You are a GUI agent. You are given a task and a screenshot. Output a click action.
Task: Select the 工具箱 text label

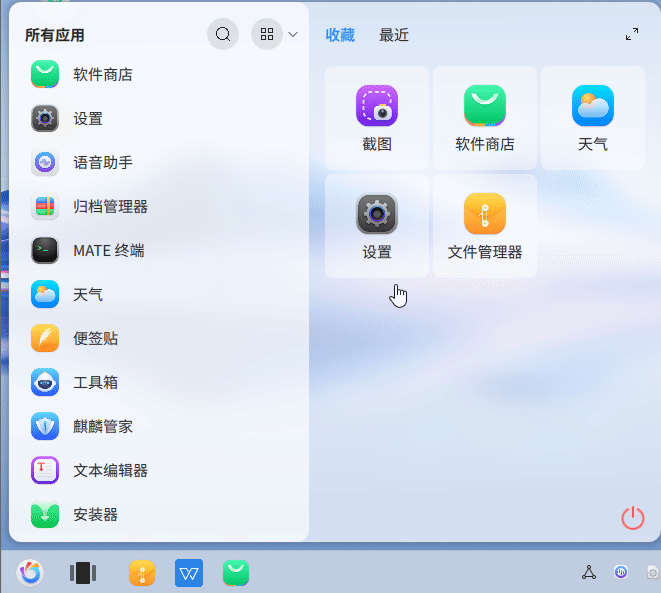click(96, 382)
